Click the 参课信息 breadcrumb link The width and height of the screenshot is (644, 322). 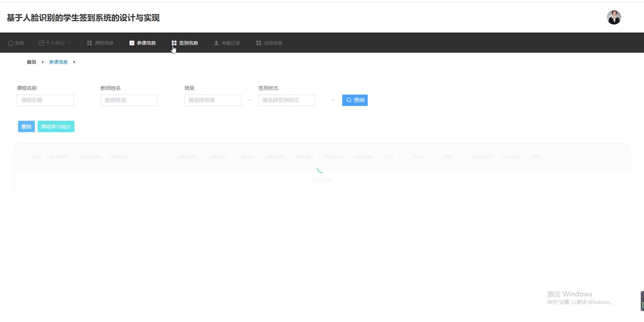58,62
